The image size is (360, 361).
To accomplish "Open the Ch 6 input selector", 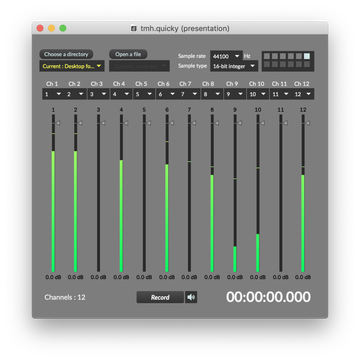I will point(167,94).
